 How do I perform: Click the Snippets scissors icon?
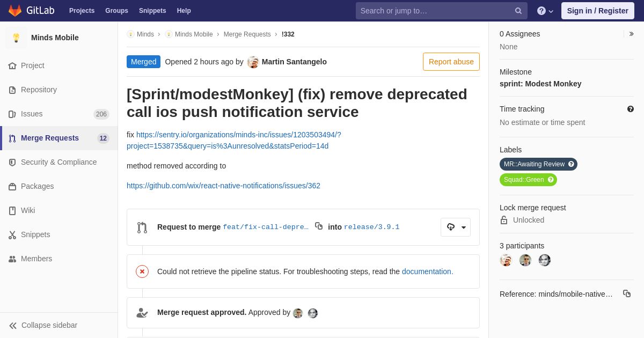(12, 234)
